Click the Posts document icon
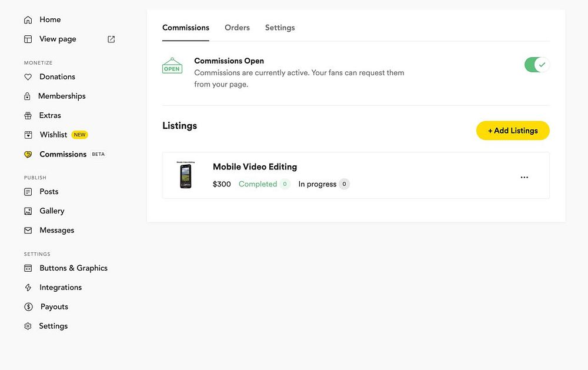The height and width of the screenshot is (370, 588). coord(28,192)
